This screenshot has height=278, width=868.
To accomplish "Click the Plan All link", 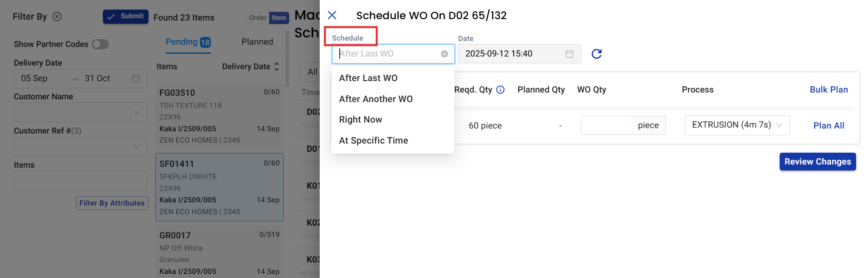I will click(x=829, y=126).
